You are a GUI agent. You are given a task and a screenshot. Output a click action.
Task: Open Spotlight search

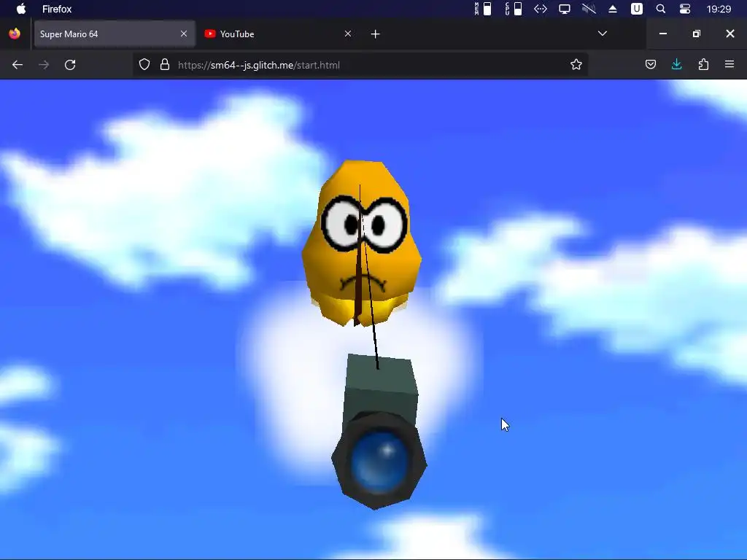tap(660, 9)
